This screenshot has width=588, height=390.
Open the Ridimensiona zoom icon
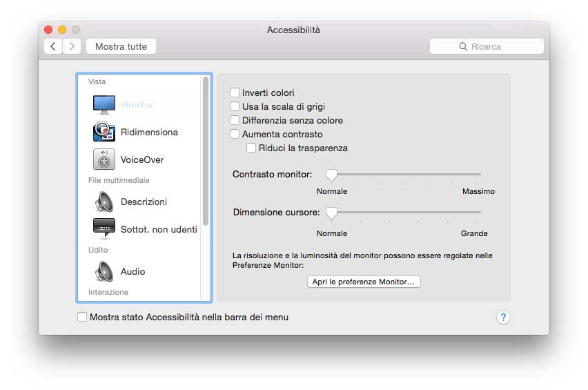104,132
